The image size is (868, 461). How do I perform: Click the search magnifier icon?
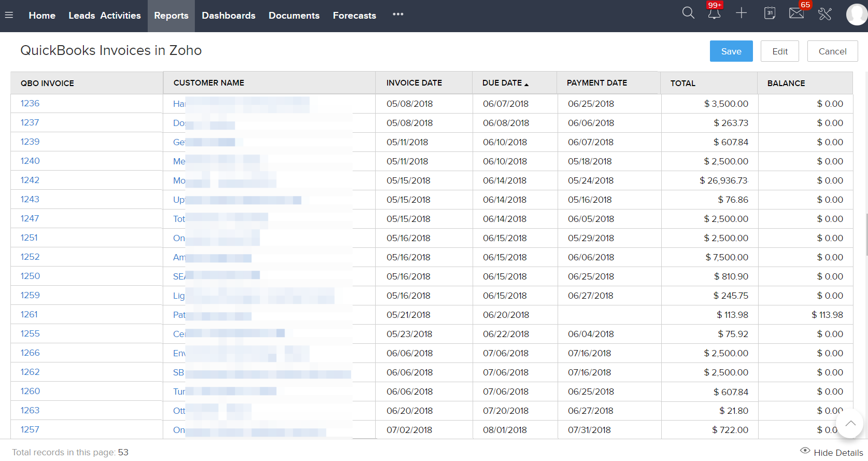(x=688, y=13)
